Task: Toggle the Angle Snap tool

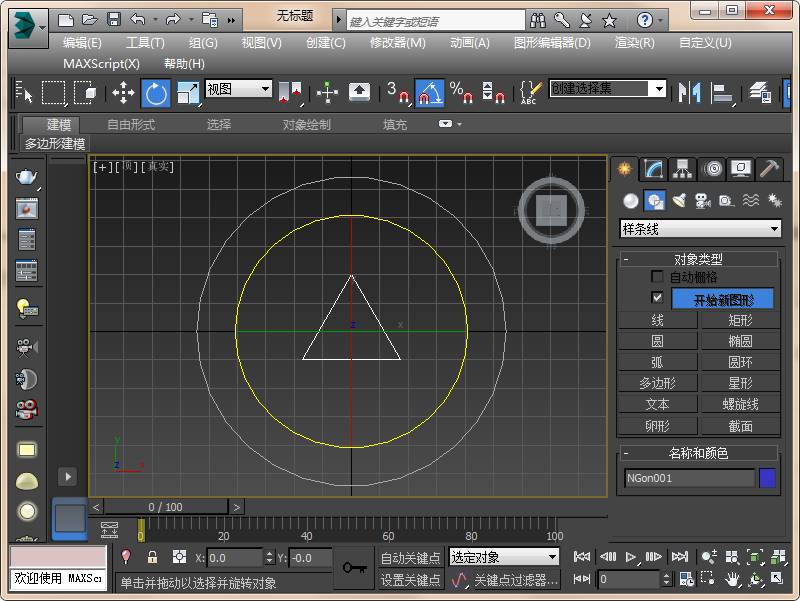Action: 430,93
